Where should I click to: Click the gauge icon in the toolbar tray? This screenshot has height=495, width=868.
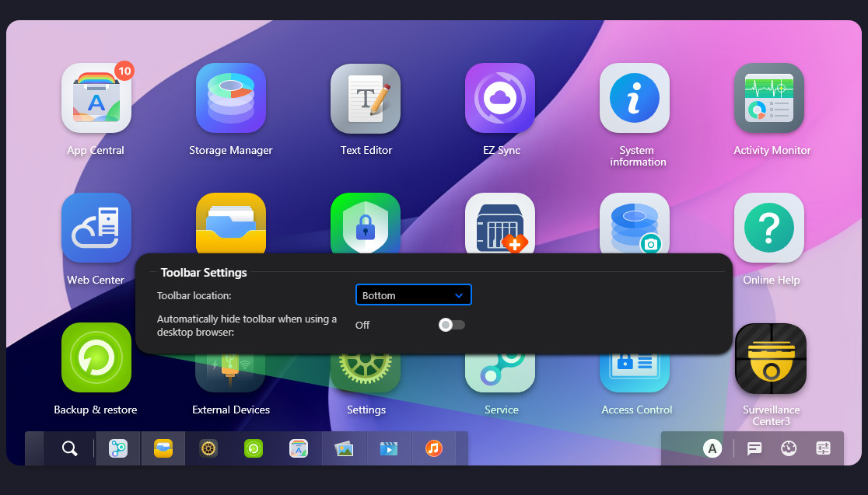789,448
